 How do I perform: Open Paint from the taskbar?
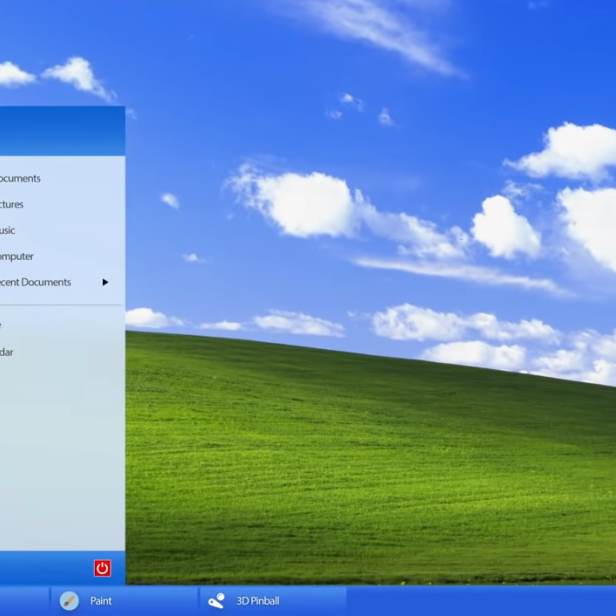(124, 601)
